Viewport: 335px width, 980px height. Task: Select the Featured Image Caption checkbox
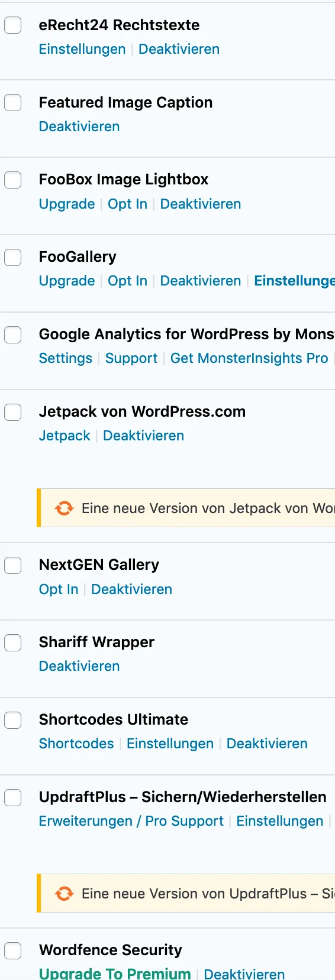coord(13,103)
